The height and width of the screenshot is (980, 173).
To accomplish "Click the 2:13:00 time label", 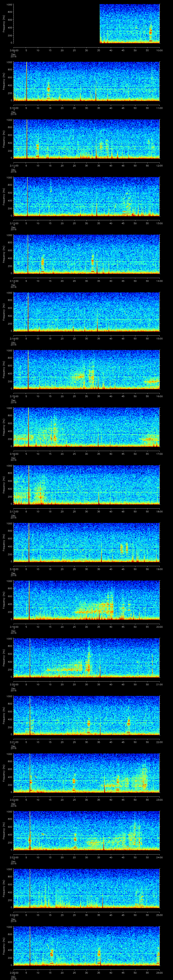I will [14, 281].
